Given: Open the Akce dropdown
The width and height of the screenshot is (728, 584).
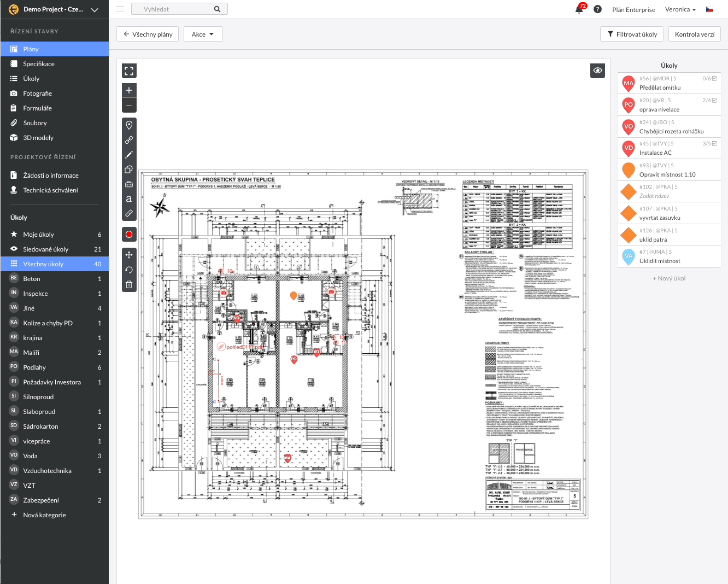Looking at the screenshot, I should pos(203,33).
